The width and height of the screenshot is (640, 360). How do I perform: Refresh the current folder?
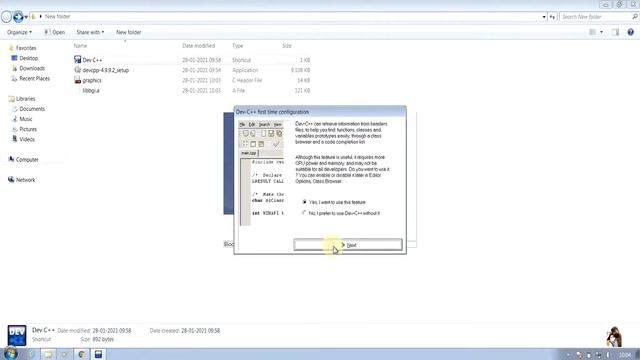(x=552, y=17)
